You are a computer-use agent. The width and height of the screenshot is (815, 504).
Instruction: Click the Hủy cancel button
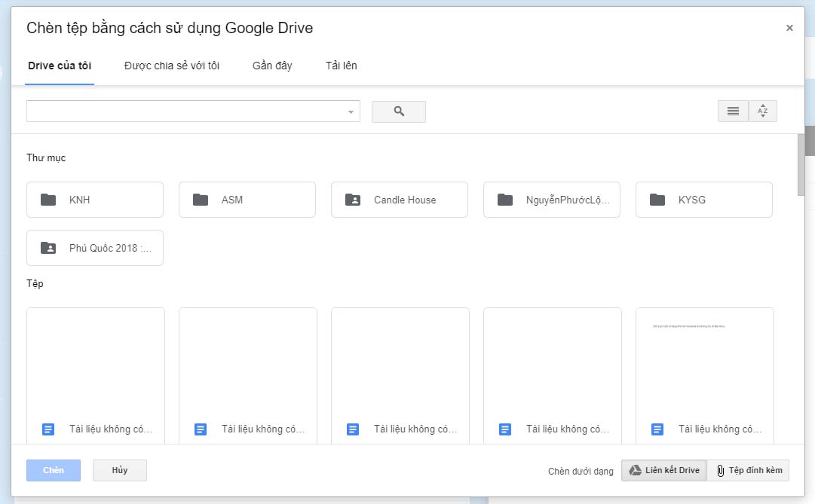pos(120,470)
